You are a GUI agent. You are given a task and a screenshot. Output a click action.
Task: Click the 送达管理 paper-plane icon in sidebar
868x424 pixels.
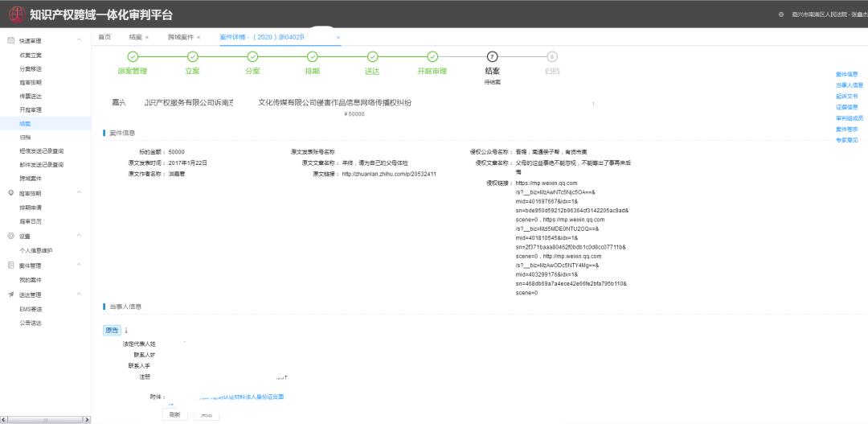pyautogui.click(x=11, y=294)
